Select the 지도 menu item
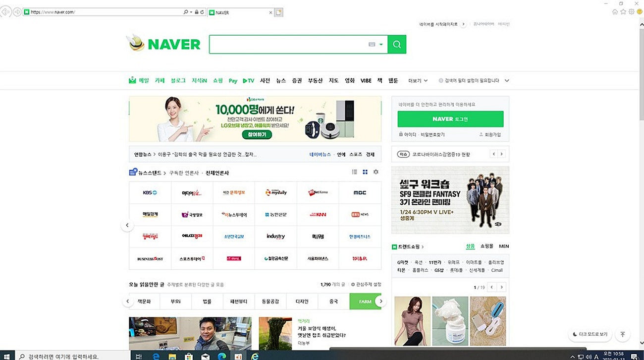644x360 pixels. 334,80
